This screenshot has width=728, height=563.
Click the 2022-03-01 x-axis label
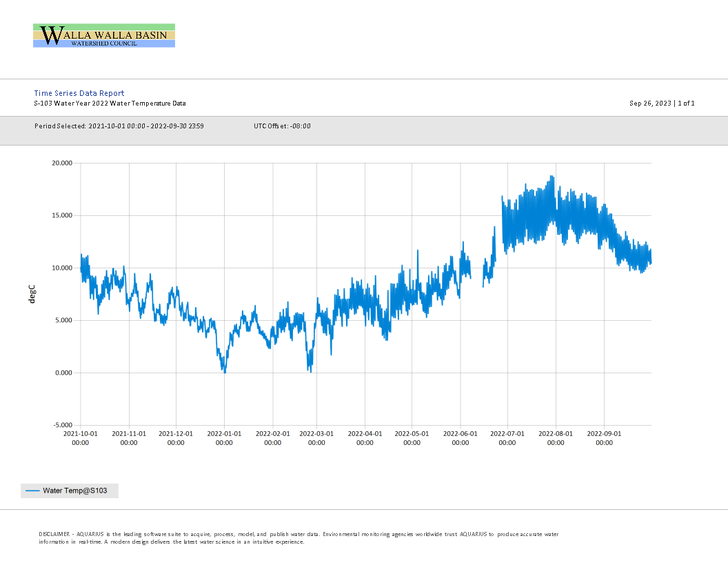pos(316,438)
